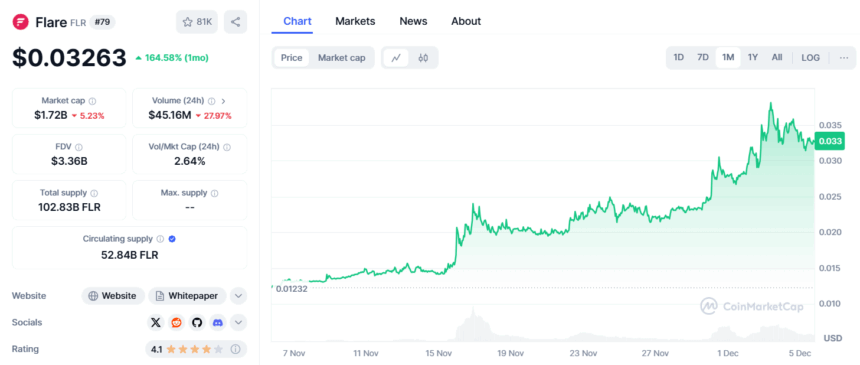Set chart range to 7D

coord(703,58)
